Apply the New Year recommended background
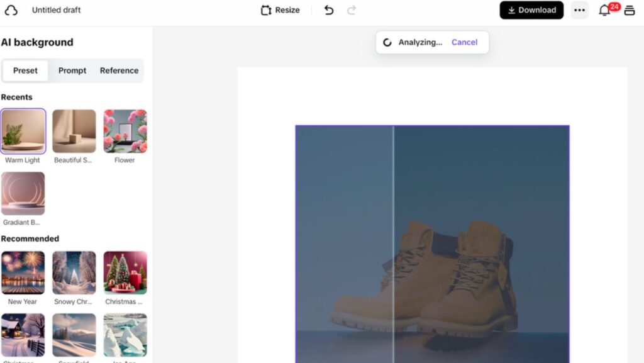The image size is (644, 363). click(23, 272)
